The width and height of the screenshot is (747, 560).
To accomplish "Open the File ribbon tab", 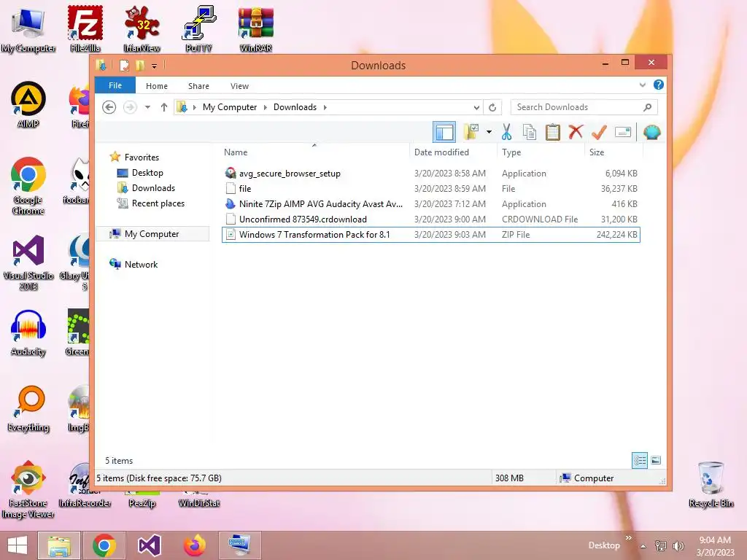I will (x=115, y=86).
